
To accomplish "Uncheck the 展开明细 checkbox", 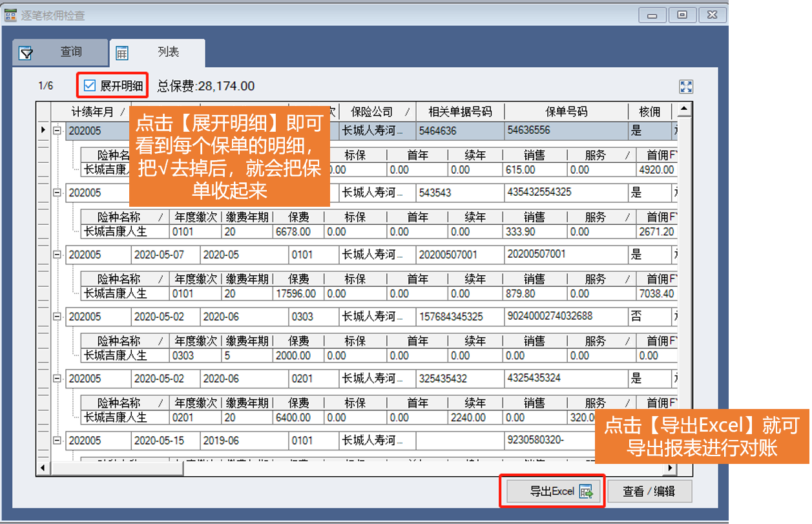I will tap(90, 85).
